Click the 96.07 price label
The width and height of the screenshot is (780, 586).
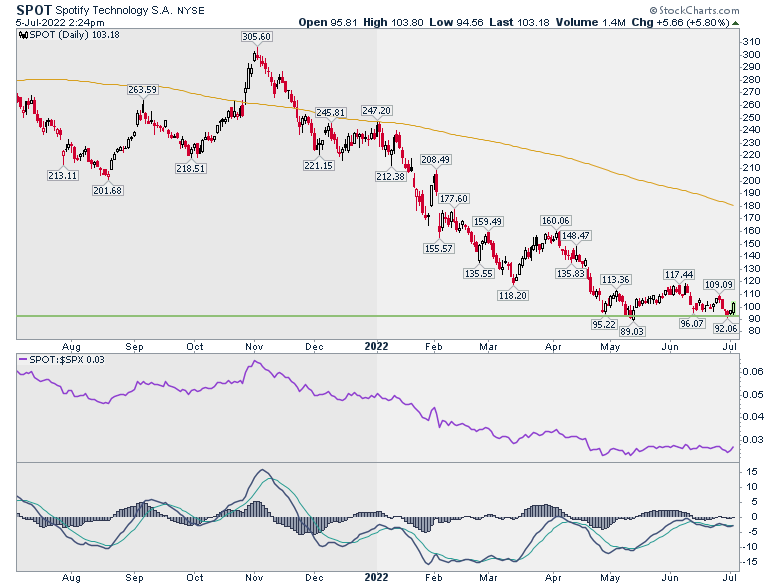pos(692,323)
